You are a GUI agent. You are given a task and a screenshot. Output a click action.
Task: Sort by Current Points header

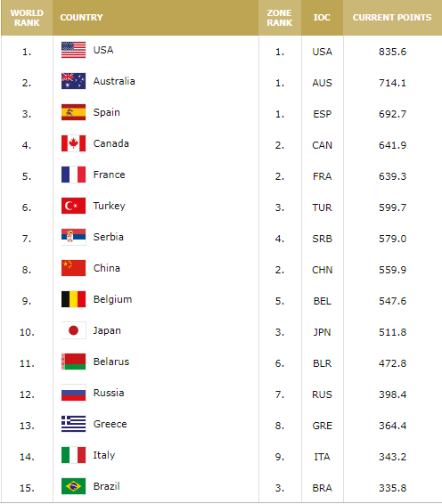(x=392, y=17)
